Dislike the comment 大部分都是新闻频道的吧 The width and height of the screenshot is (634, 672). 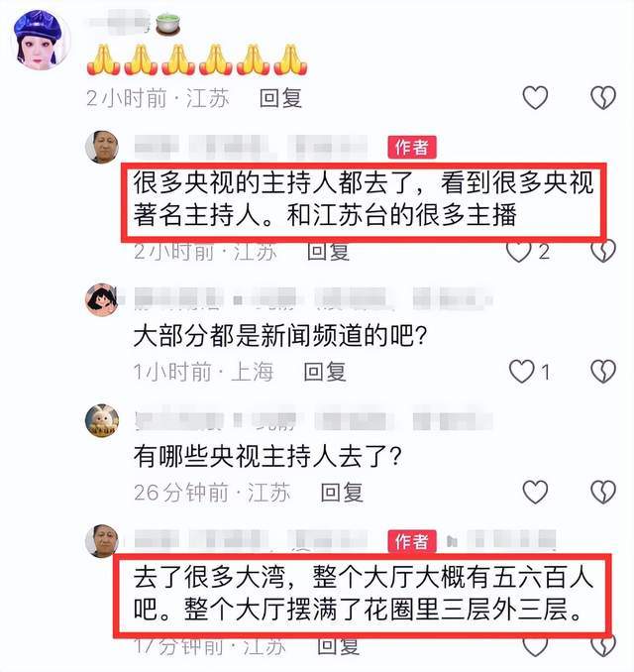[603, 371]
